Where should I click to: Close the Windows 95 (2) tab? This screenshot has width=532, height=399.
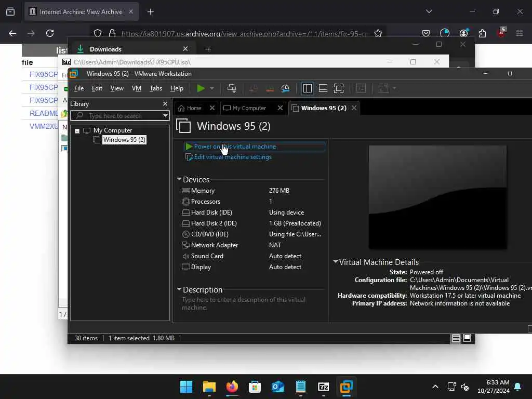[354, 108]
